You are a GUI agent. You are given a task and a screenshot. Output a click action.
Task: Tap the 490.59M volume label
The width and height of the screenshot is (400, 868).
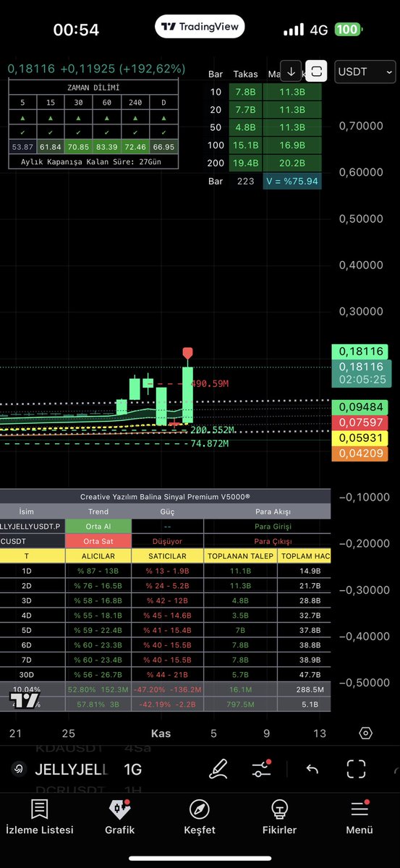(x=208, y=384)
